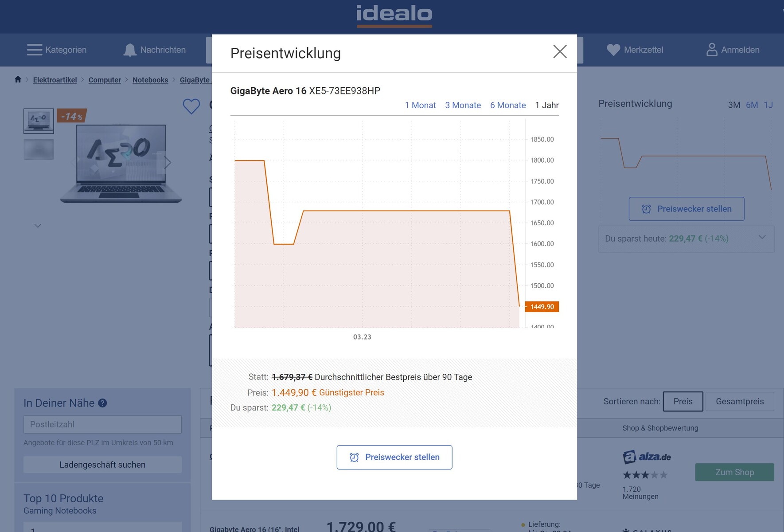Sort offers by Gesamtpreis
Image resolution: width=784 pixels, height=532 pixels.
tap(740, 401)
